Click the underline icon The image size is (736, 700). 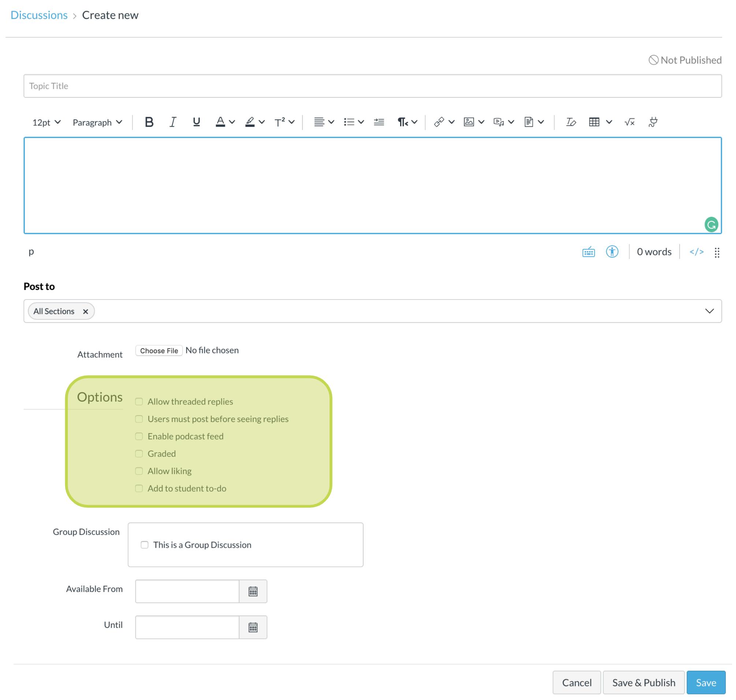click(x=196, y=122)
